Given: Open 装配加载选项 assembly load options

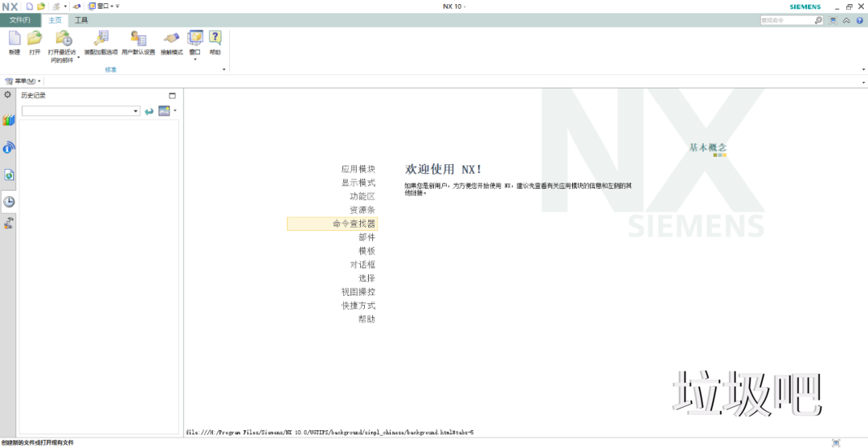Looking at the screenshot, I should 100,39.
